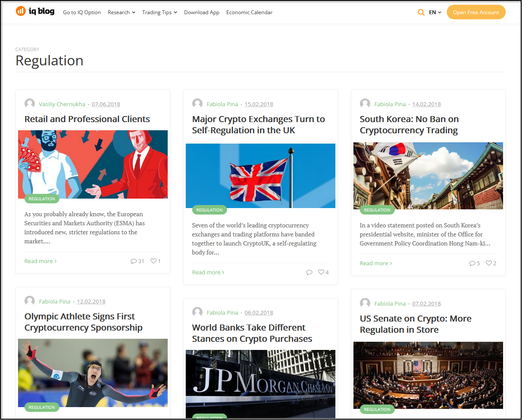Click Fabiola Pina on the 06.02.2018 post
Viewport: 522px width, 420px height.
click(x=222, y=313)
